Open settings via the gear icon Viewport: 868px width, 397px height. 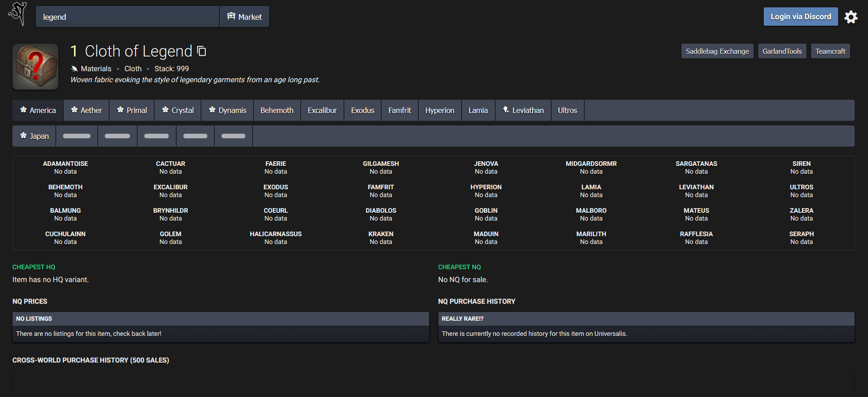click(851, 17)
